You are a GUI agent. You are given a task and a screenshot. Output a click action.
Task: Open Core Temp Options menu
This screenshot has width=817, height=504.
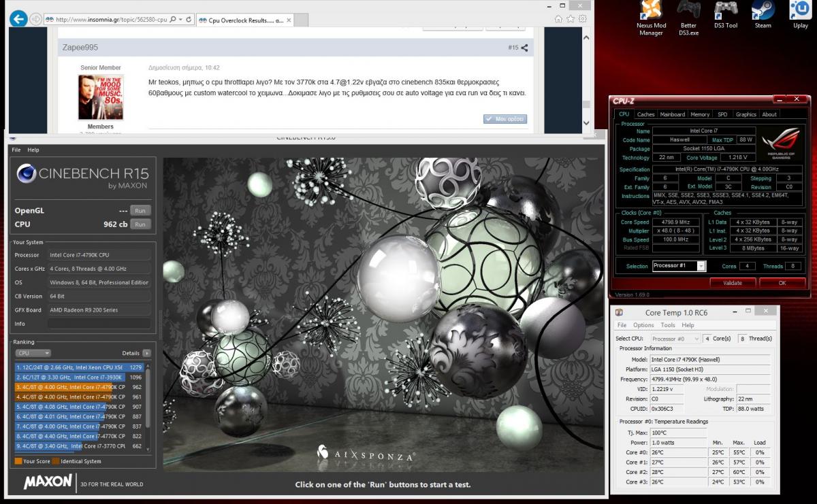coord(643,325)
